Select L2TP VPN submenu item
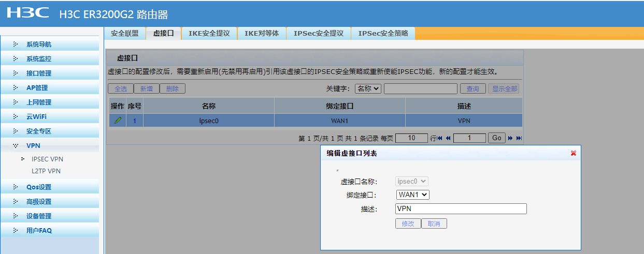Viewport: 644px width, 254px height. [46, 171]
